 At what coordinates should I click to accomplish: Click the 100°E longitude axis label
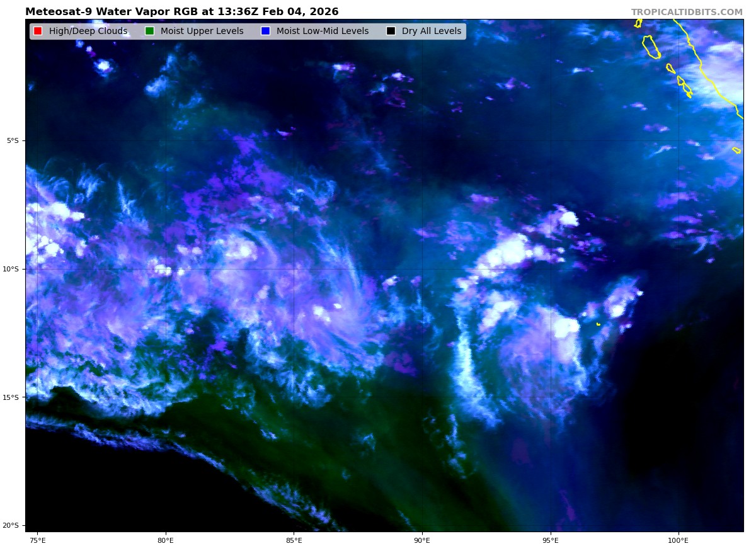pyautogui.click(x=678, y=540)
